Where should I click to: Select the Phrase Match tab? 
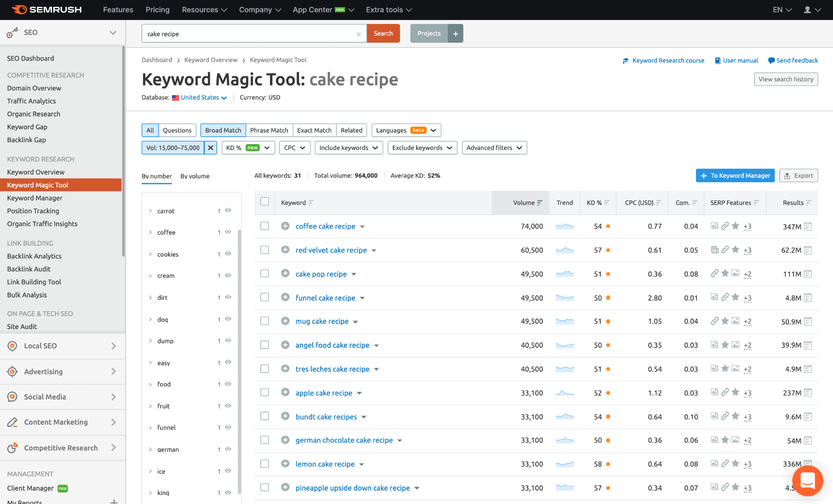(x=269, y=130)
